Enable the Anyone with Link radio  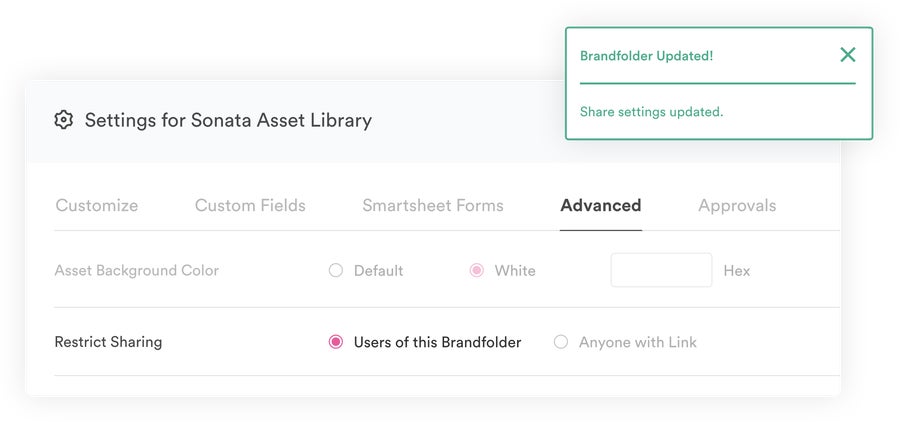click(561, 342)
